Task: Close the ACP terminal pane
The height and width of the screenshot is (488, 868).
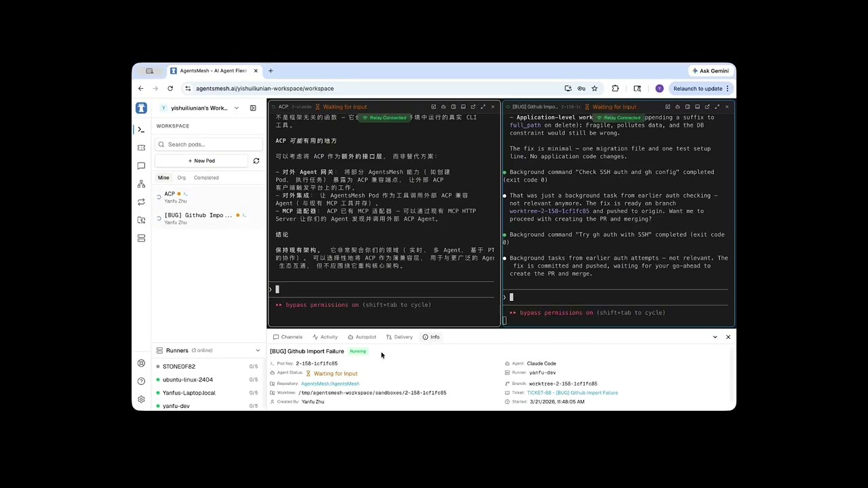Action: click(x=493, y=106)
